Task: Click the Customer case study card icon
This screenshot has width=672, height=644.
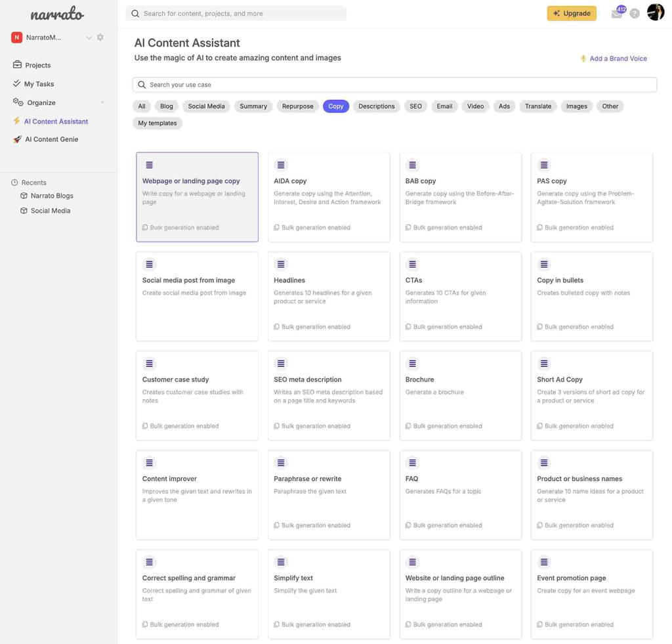Action: [149, 363]
